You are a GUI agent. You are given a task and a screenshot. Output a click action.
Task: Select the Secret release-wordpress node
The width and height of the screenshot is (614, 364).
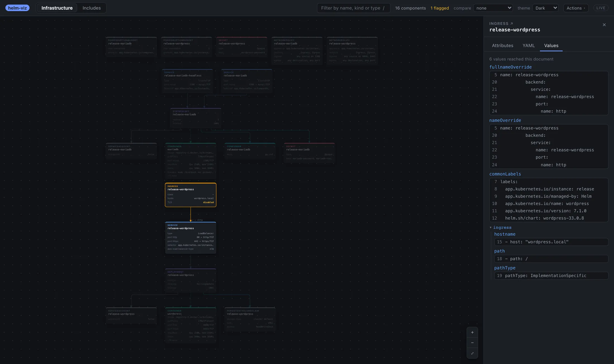click(242, 47)
